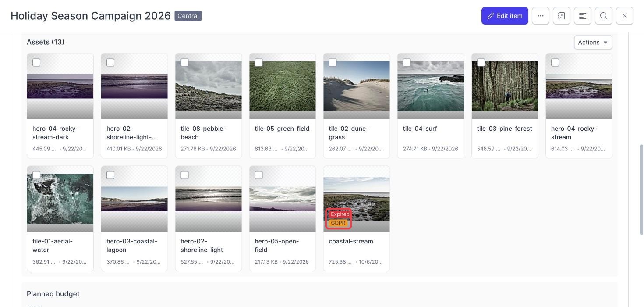Select checkbox for hero-04-rocky-stream-dark asset
Screen dimensions: 644x307
36,63
